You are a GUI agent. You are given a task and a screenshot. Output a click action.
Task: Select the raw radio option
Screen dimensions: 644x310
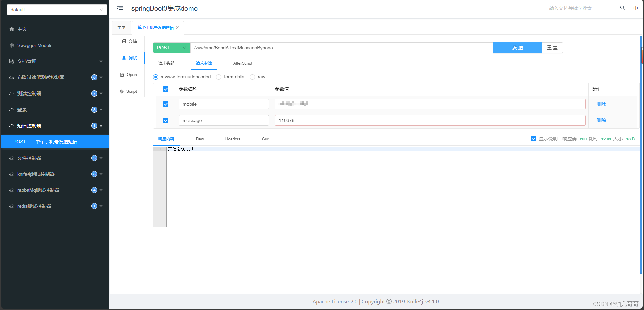[x=252, y=77]
